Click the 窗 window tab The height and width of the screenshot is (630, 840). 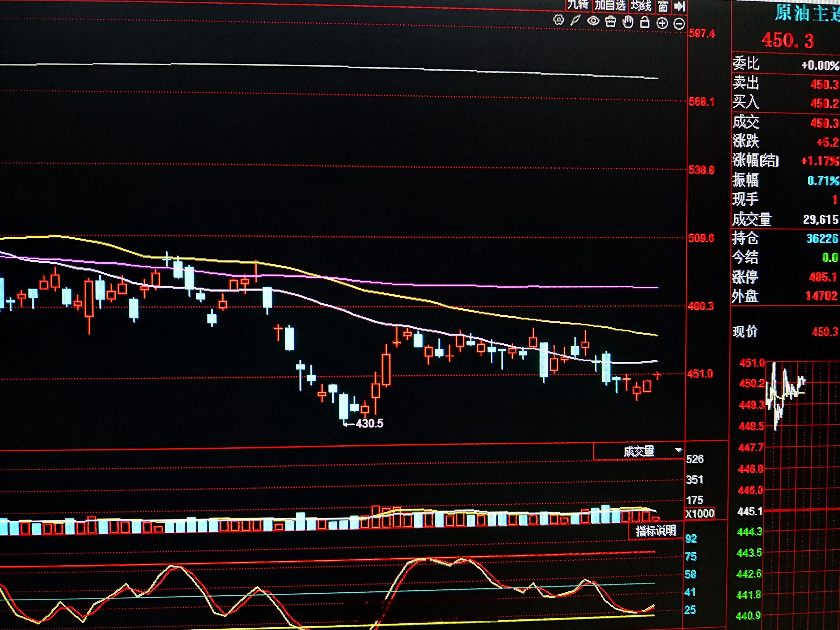[x=663, y=6]
